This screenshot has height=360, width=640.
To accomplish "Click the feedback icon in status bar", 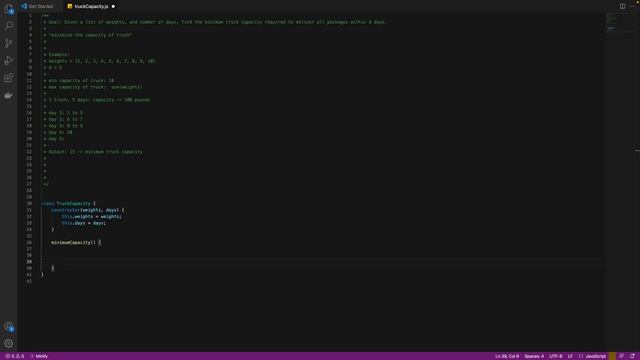I will tap(621, 356).
